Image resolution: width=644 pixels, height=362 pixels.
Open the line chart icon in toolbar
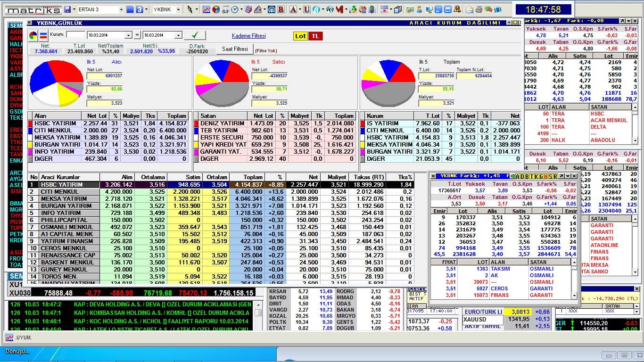pyautogui.click(x=206, y=9)
